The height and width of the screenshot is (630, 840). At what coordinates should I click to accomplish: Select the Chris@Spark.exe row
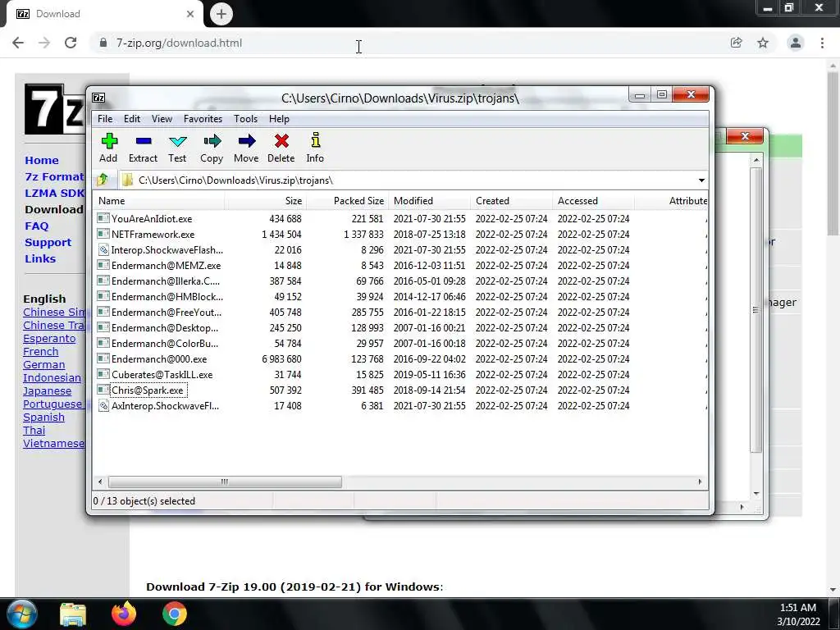(x=400, y=390)
